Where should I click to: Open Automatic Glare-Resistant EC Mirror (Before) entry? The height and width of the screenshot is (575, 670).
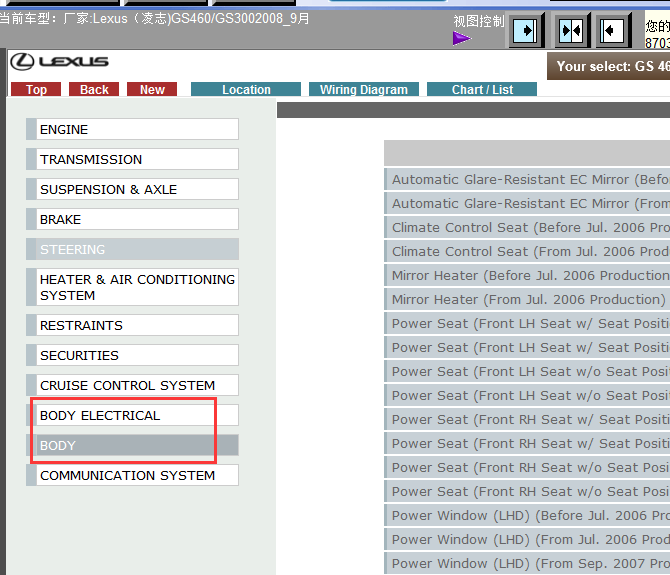point(527,179)
